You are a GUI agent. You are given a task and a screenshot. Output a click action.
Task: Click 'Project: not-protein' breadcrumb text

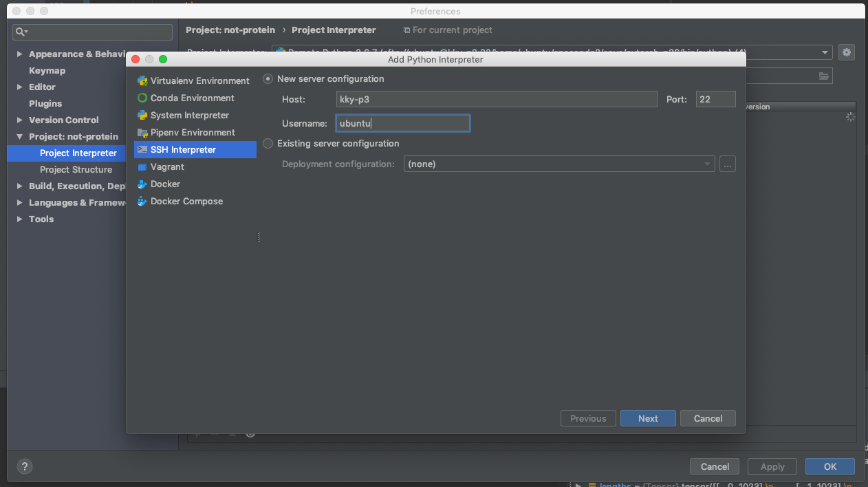tap(230, 30)
